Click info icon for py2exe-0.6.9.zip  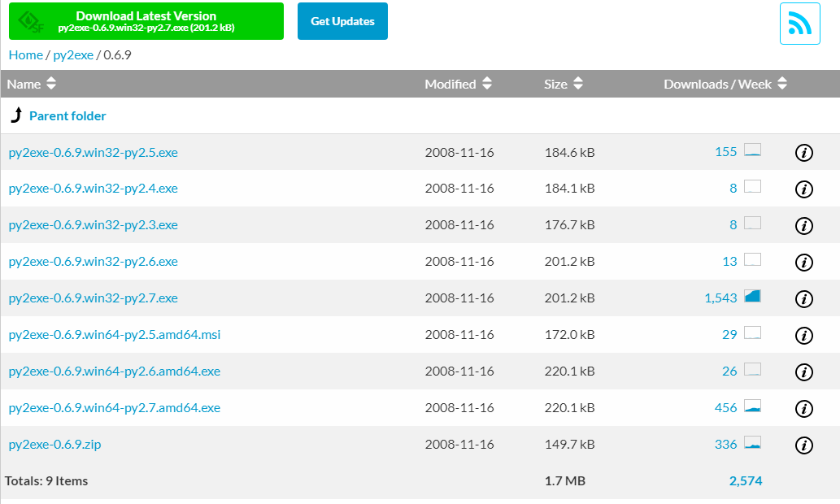803,445
